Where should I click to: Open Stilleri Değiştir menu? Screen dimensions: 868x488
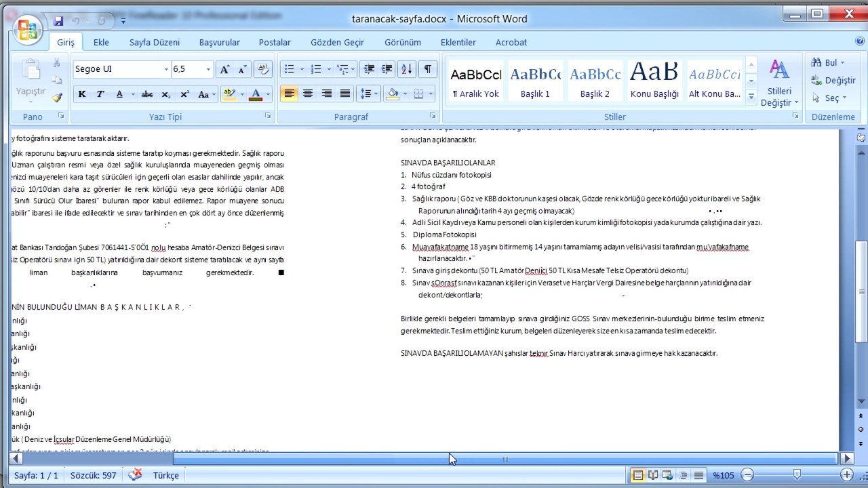779,83
